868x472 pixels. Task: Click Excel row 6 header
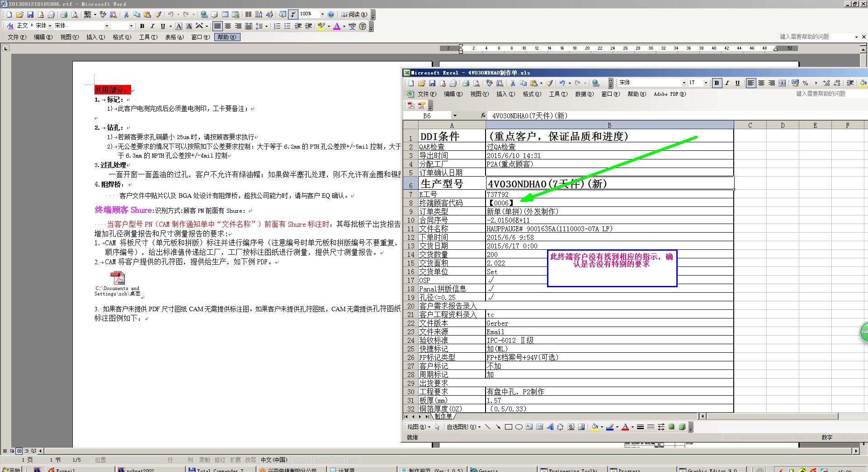click(x=410, y=184)
